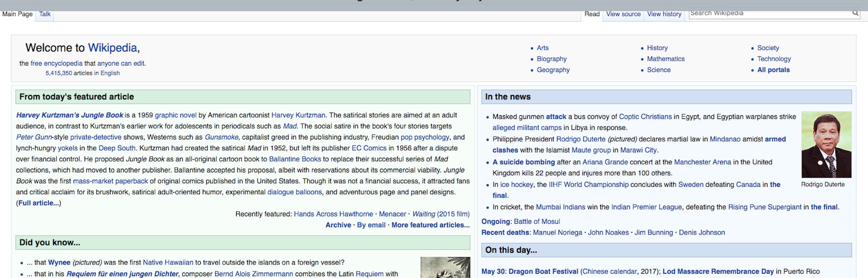868x278 pixels.
Task: Follow Lod Massacre Remembrance Day link
Action: pos(718,271)
